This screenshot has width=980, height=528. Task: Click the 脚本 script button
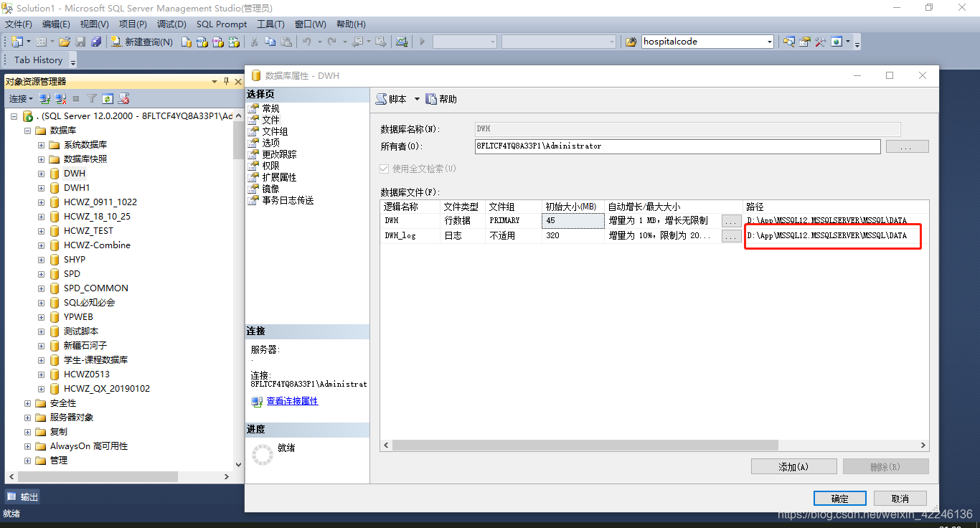click(390, 99)
